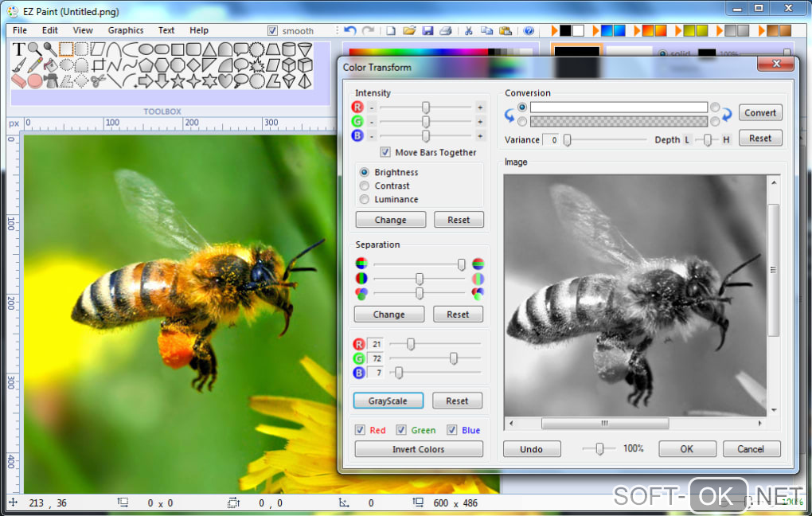Click the Variance value field

click(551, 140)
